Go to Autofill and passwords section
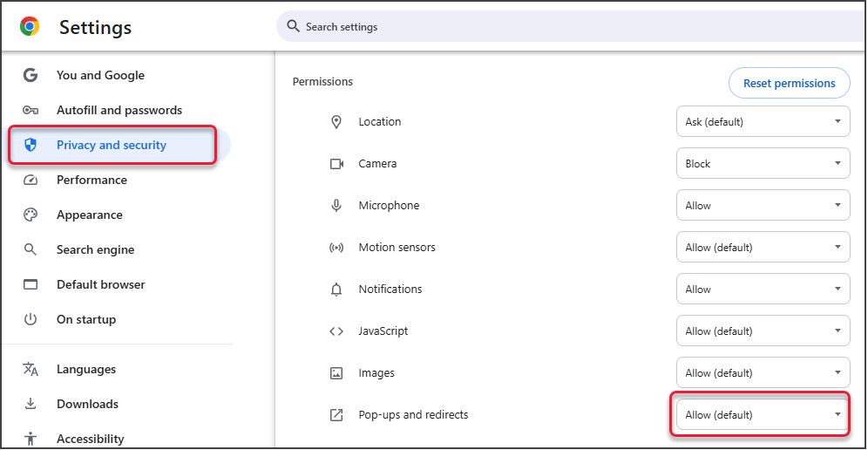The height and width of the screenshot is (450, 868). point(119,111)
